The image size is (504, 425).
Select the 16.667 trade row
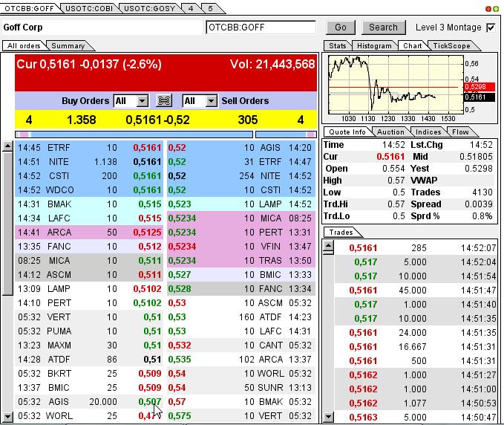click(416, 346)
